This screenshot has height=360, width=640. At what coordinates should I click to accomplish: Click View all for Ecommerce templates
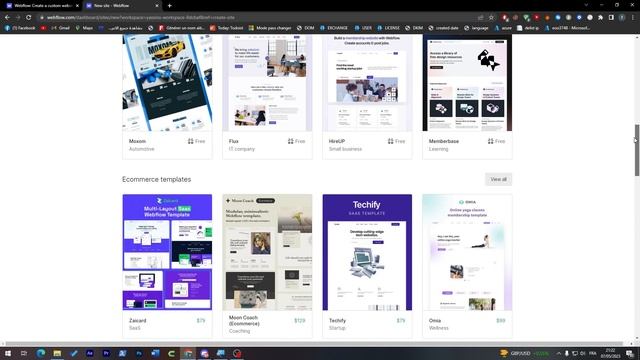[498, 179]
